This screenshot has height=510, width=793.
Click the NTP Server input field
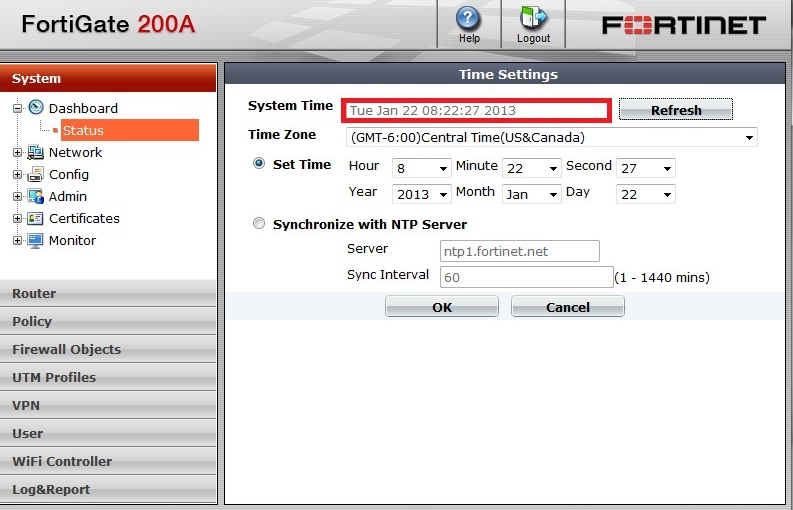(520, 251)
